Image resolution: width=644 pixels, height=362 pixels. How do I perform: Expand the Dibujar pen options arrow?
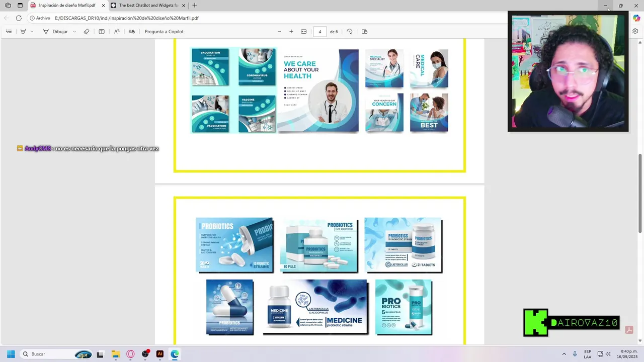coord(74,32)
